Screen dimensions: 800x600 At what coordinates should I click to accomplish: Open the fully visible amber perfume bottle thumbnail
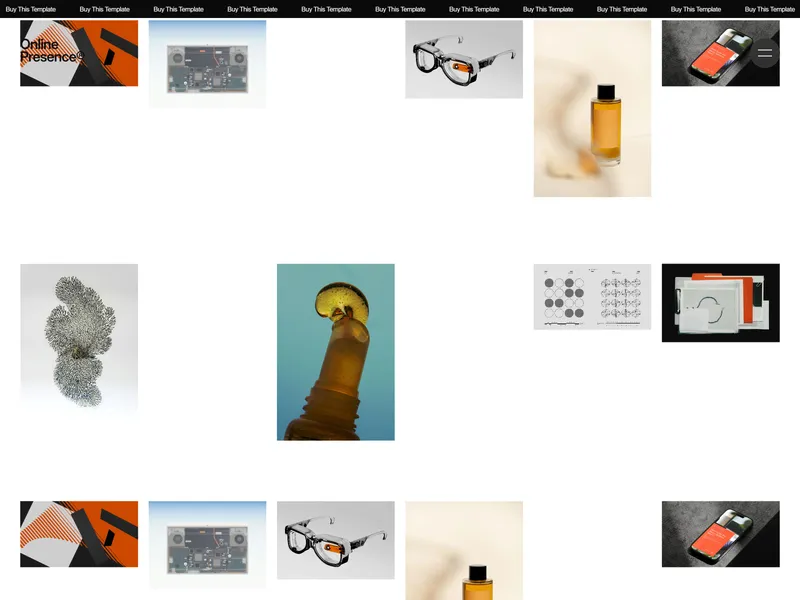[x=592, y=109]
